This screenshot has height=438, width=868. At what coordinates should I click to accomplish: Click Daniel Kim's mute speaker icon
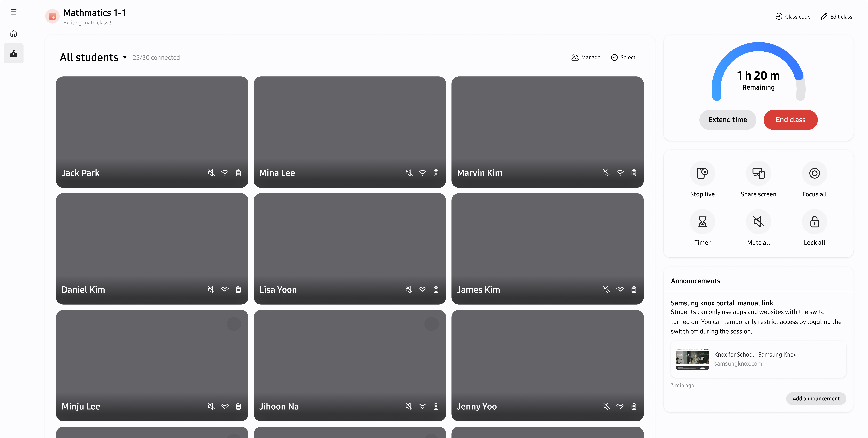pos(211,290)
